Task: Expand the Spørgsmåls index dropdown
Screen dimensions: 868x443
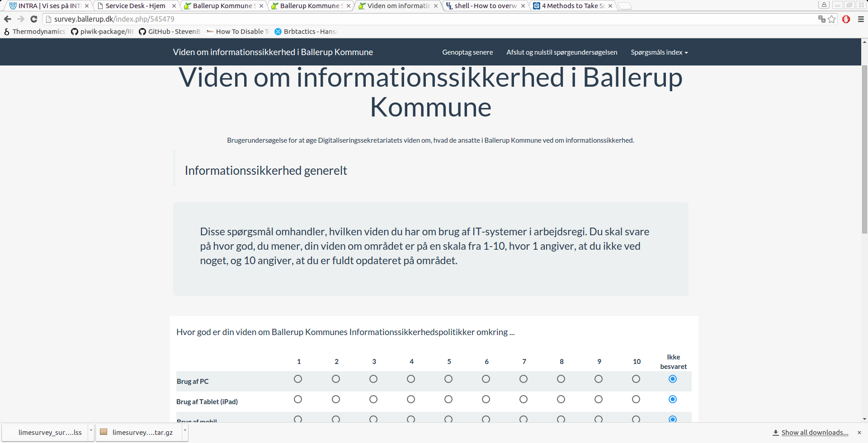Action: tap(659, 52)
